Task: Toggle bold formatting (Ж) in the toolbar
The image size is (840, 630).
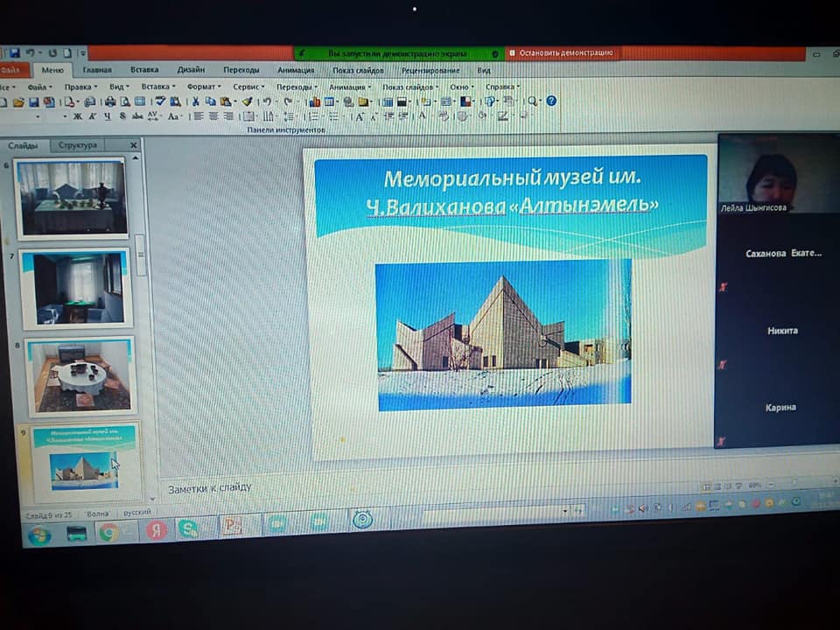Action: [x=77, y=115]
